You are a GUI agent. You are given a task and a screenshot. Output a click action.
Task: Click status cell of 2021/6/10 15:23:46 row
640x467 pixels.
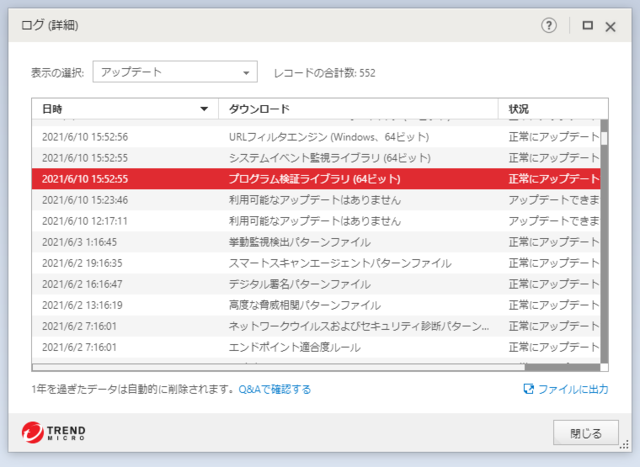pyautogui.click(x=554, y=200)
